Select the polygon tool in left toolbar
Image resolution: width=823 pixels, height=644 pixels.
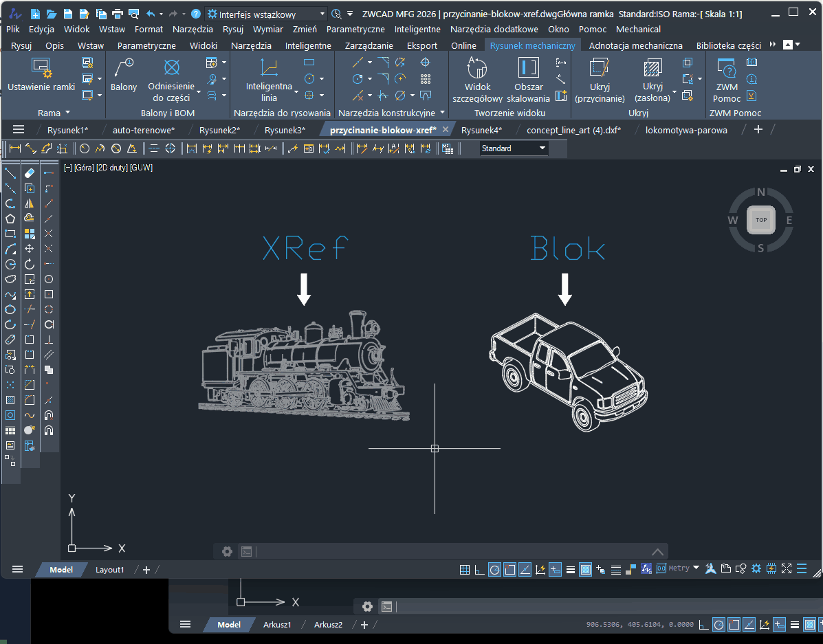pyautogui.click(x=10, y=219)
